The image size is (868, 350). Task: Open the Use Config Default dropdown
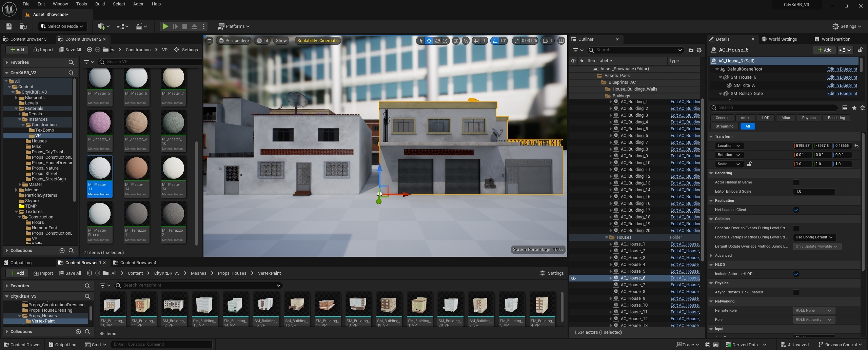[814, 237]
